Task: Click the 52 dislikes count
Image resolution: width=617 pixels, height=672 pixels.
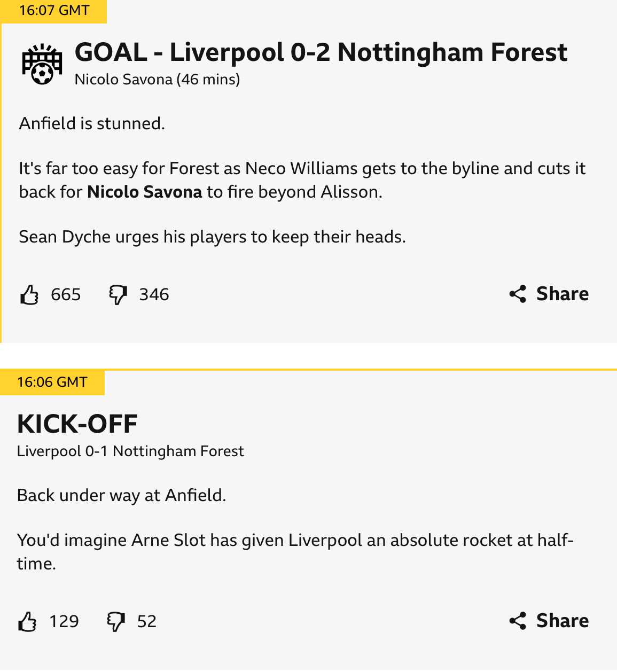Action: 147,621
